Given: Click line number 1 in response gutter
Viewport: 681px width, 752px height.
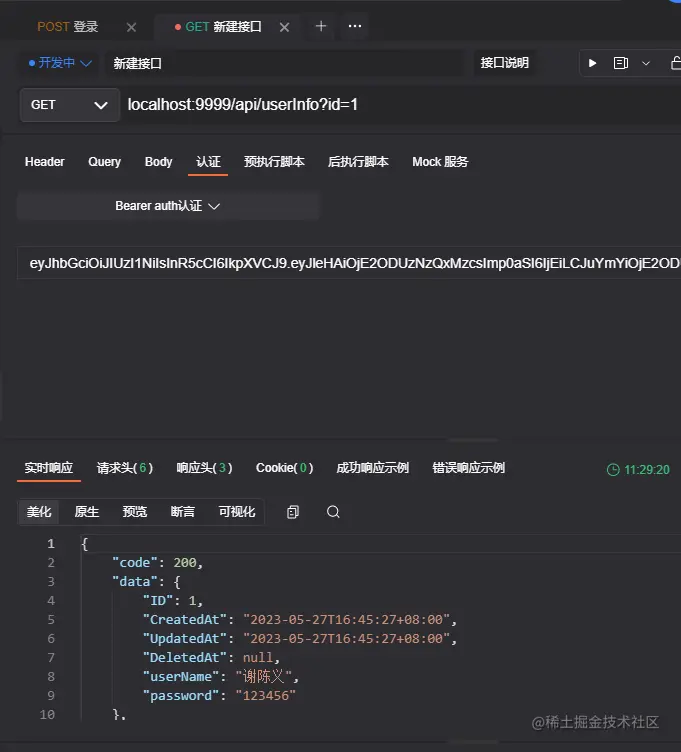Looking at the screenshot, I should 51,544.
